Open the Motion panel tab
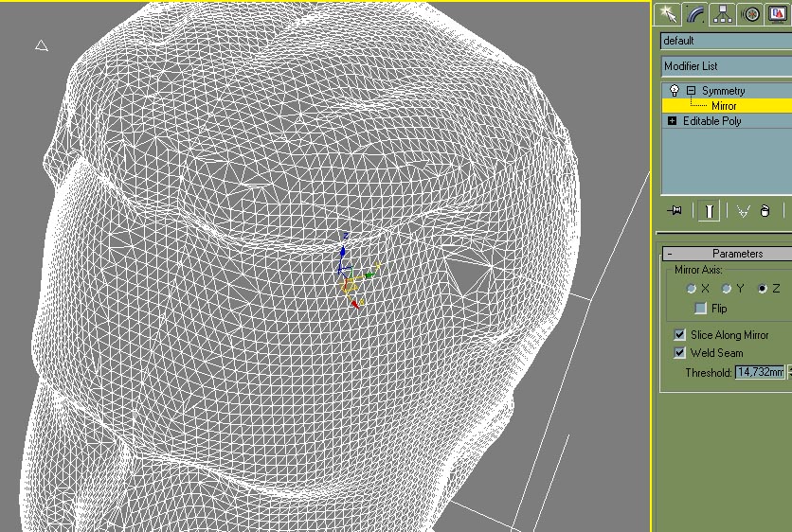This screenshot has height=532, width=792. [750, 13]
